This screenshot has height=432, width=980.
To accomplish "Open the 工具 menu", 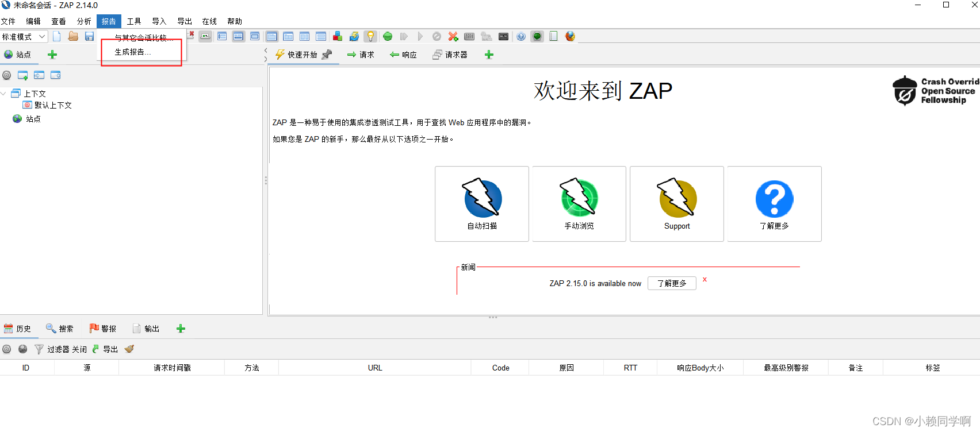I will [x=134, y=21].
